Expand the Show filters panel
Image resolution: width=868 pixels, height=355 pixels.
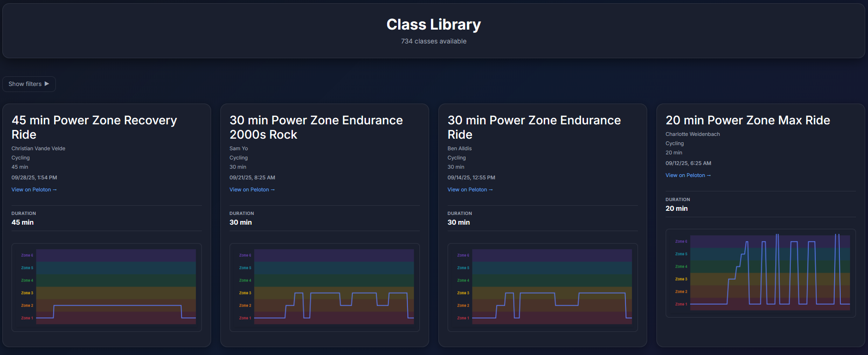pyautogui.click(x=29, y=84)
